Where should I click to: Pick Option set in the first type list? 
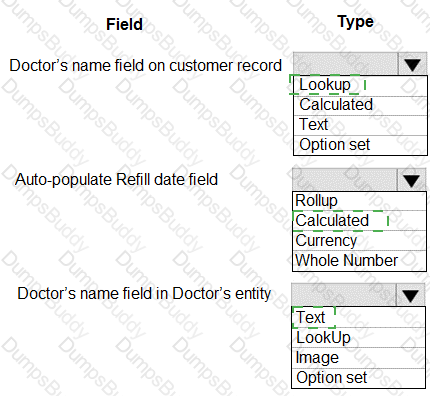[x=360, y=145]
